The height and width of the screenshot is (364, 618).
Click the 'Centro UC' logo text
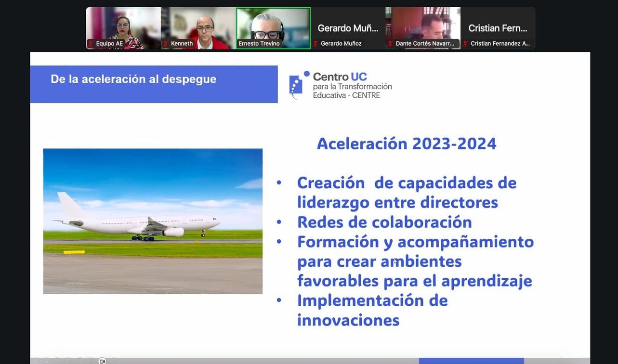pos(340,77)
